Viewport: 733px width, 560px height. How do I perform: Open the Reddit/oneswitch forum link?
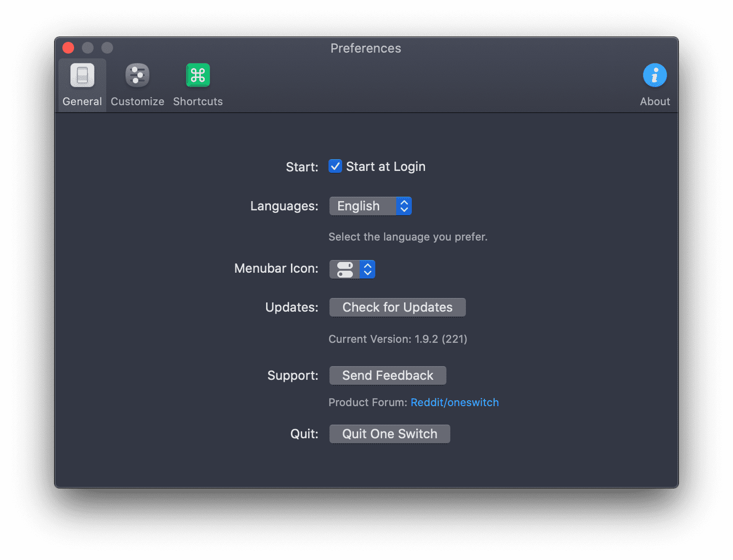pos(455,402)
